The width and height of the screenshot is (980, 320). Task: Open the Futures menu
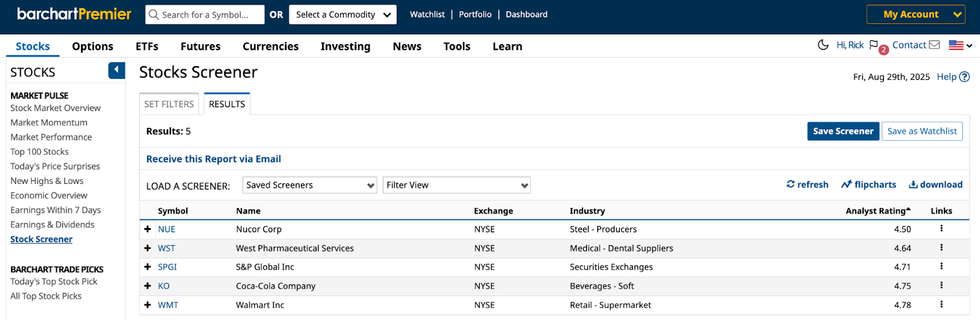200,47
